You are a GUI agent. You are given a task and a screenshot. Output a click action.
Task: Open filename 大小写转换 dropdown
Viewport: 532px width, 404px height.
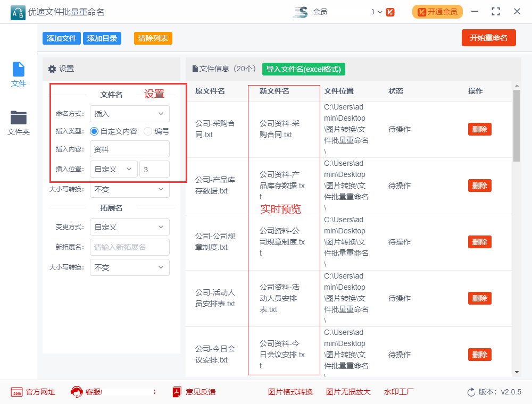pyautogui.click(x=130, y=189)
